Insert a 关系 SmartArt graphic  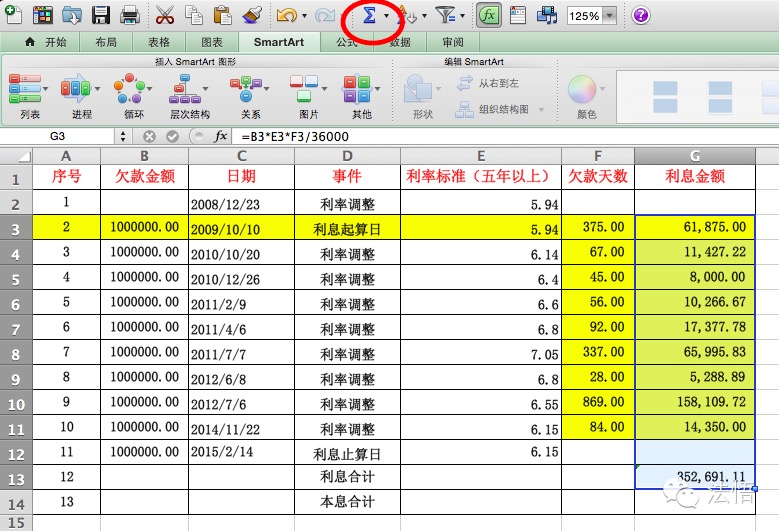[x=250, y=96]
